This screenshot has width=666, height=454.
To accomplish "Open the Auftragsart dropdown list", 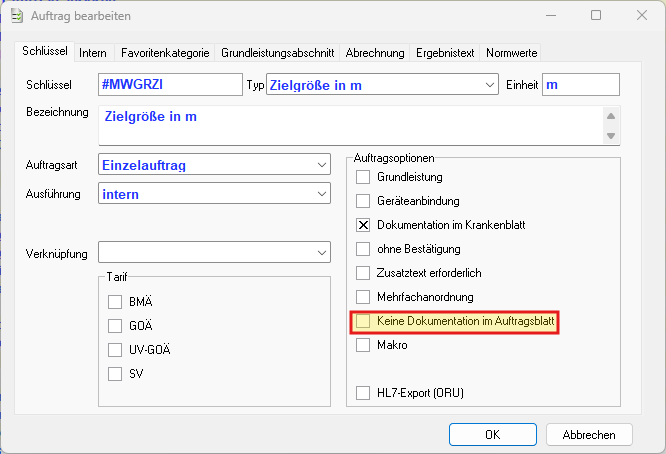I will coord(320,164).
